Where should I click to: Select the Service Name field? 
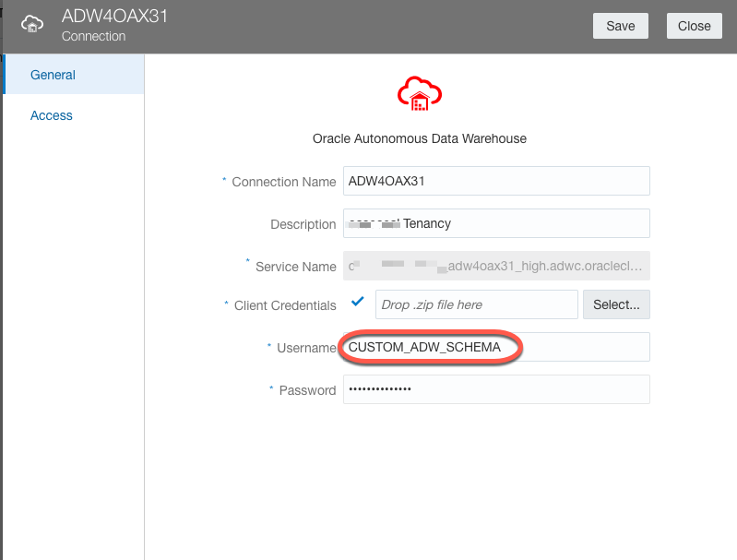click(496, 266)
